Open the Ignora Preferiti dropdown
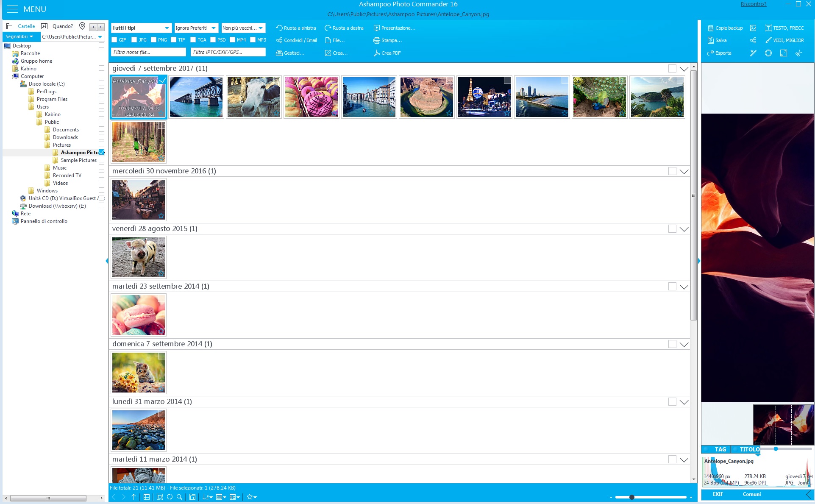The width and height of the screenshot is (815, 504). 196,28
